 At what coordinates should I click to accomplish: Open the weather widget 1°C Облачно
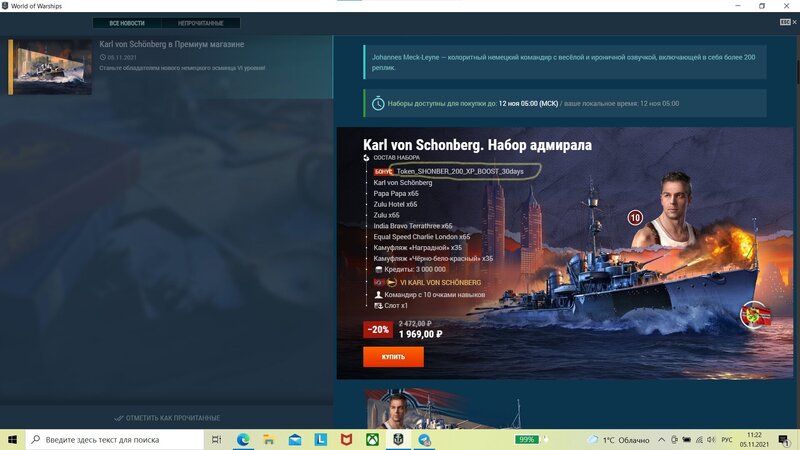coord(620,440)
